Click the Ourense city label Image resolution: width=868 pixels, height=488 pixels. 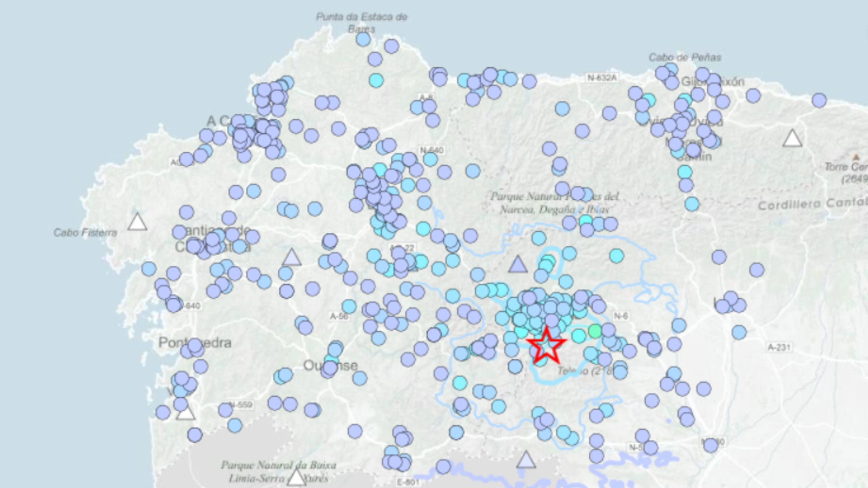(330, 365)
